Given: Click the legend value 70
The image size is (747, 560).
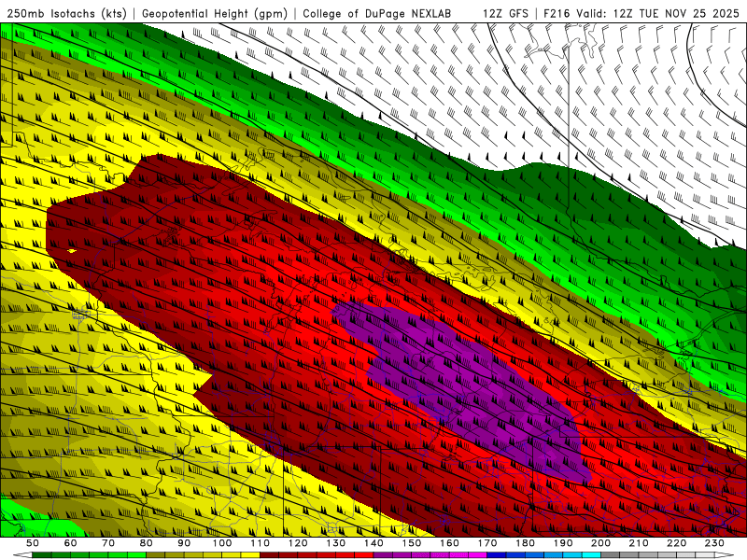Looking at the screenshot, I should (x=108, y=543).
